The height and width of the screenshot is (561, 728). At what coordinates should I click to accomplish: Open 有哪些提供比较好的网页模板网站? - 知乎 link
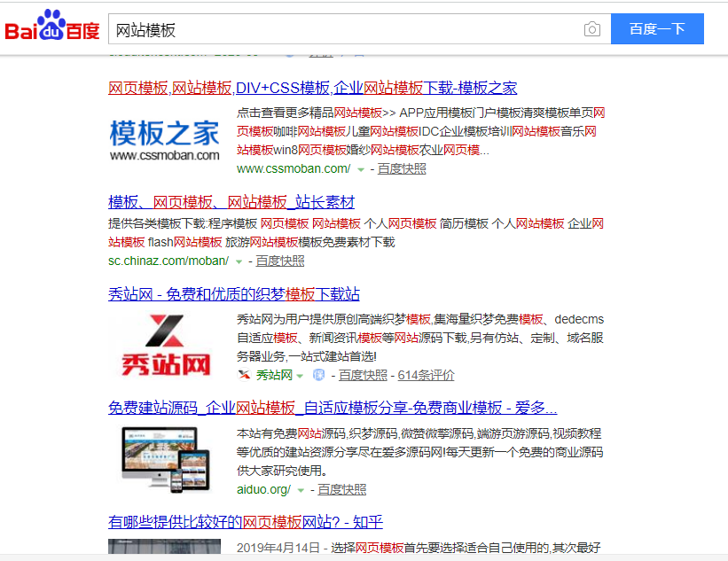246,522
